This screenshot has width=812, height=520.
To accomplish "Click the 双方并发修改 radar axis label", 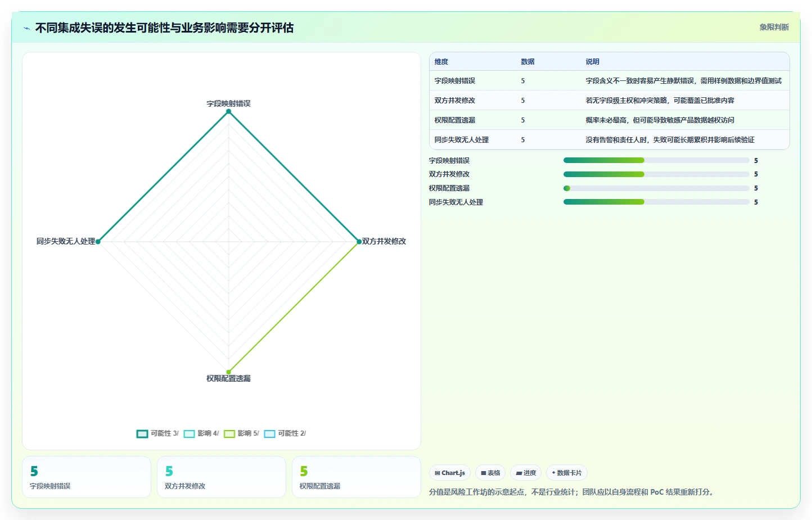I will tap(384, 241).
